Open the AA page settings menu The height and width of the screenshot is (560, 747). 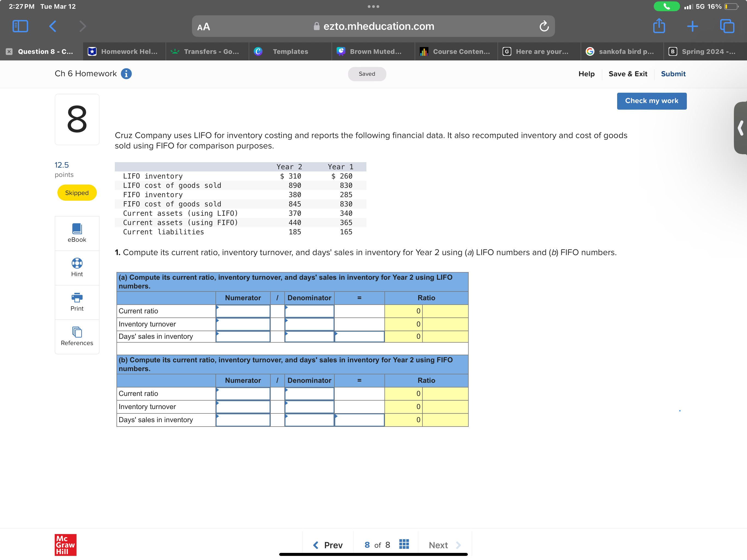[204, 26]
